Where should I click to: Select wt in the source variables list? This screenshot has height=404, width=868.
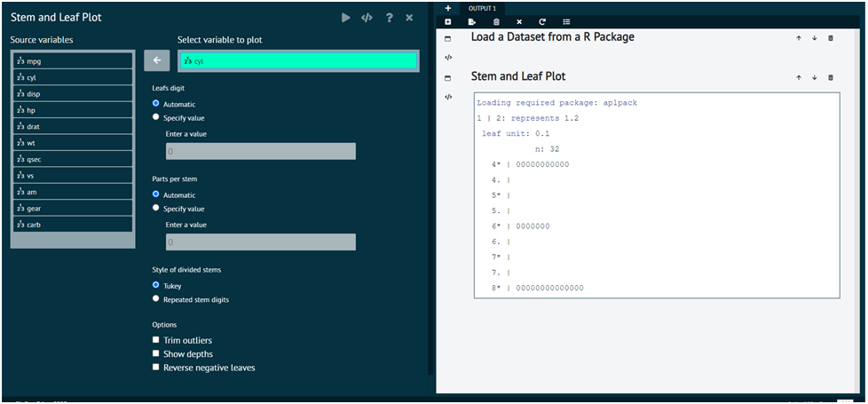[x=73, y=142]
